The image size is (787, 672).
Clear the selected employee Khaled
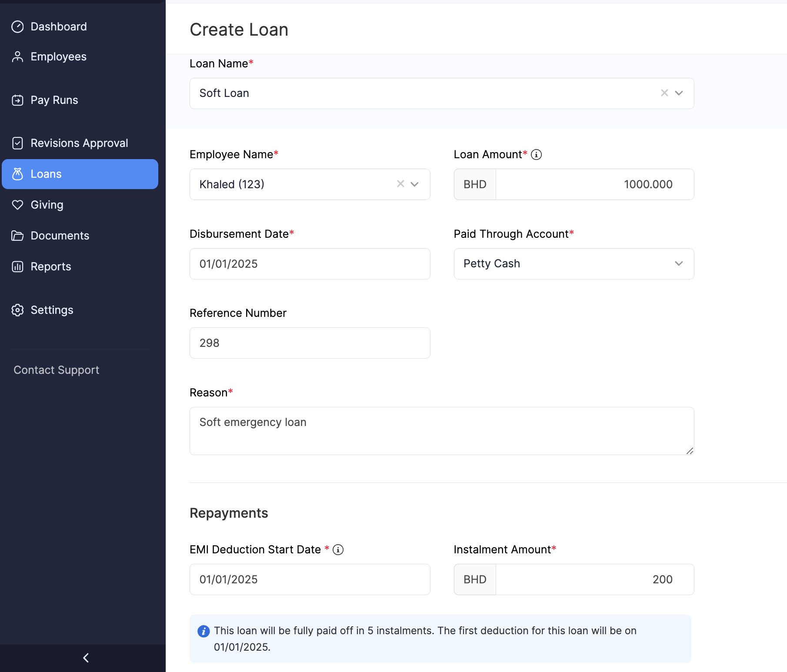tap(400, 184)
